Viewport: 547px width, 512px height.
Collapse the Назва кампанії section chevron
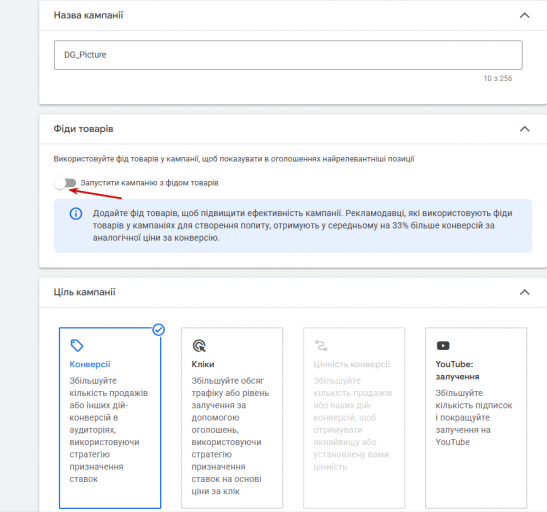[x=525, y=15]
